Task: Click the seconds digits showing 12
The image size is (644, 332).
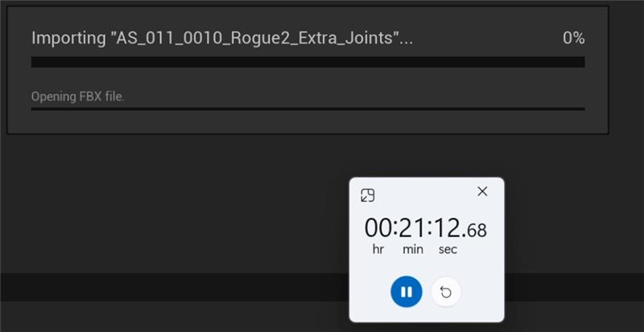Action: pos(446,228)
